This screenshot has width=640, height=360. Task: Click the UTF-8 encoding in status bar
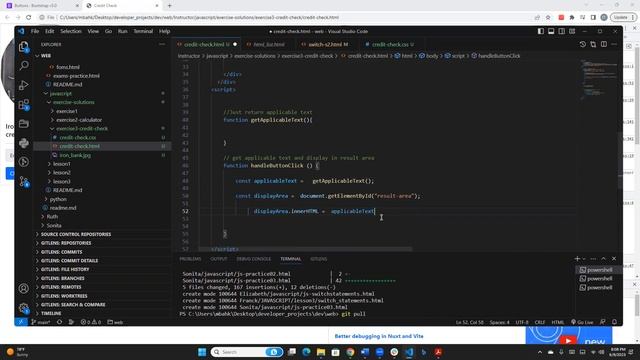[x=522, y=322]
